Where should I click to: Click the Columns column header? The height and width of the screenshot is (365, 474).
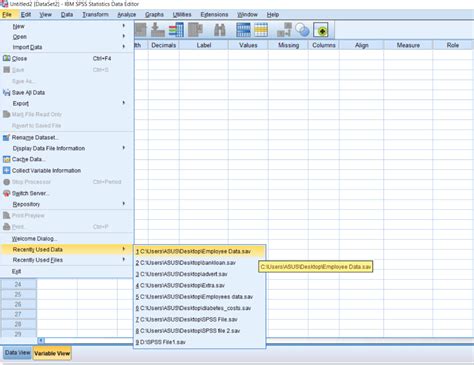pyautogui.click(x=324, y=45)
